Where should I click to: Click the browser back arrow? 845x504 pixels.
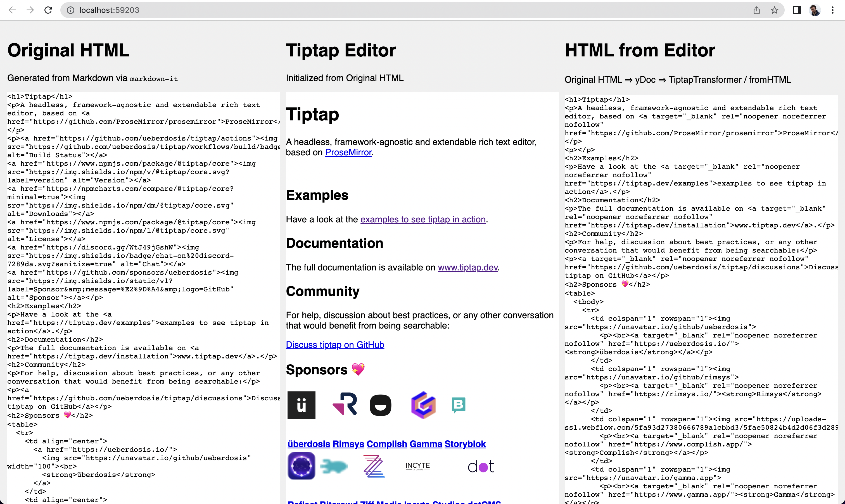coord(13,10)
